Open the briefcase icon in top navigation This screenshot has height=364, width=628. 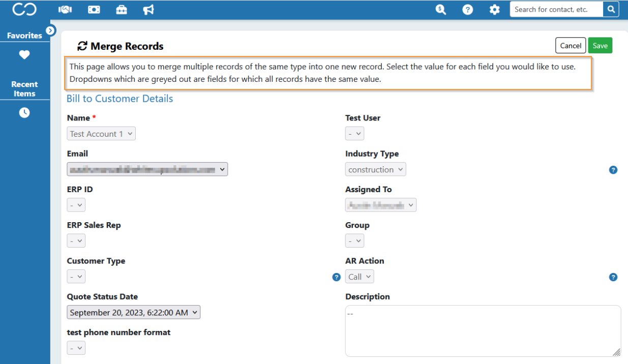pos(122,10)
